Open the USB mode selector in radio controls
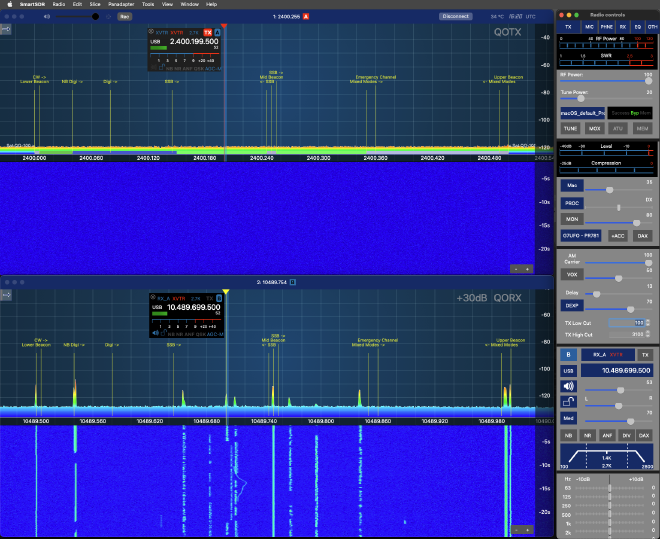The image size is (660, 539). point(568,370)
